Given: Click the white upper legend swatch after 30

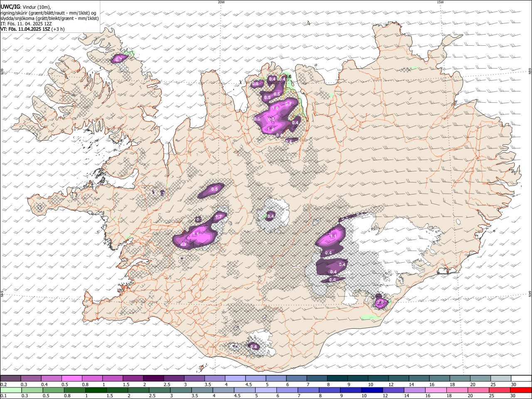Looking at the screenshot, I should (521, 379).
